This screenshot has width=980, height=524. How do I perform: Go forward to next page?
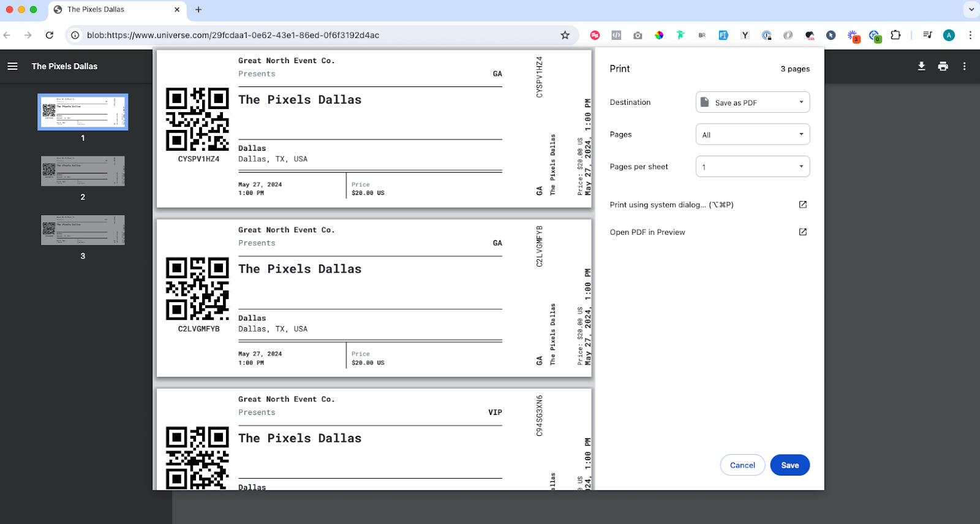28,35
